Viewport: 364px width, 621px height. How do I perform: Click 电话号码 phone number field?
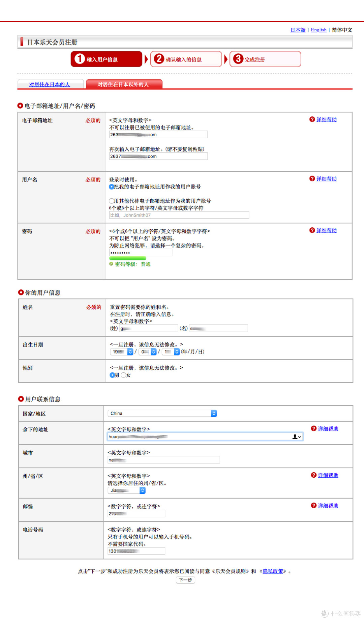pyautogui.click(x=136, y=551)
